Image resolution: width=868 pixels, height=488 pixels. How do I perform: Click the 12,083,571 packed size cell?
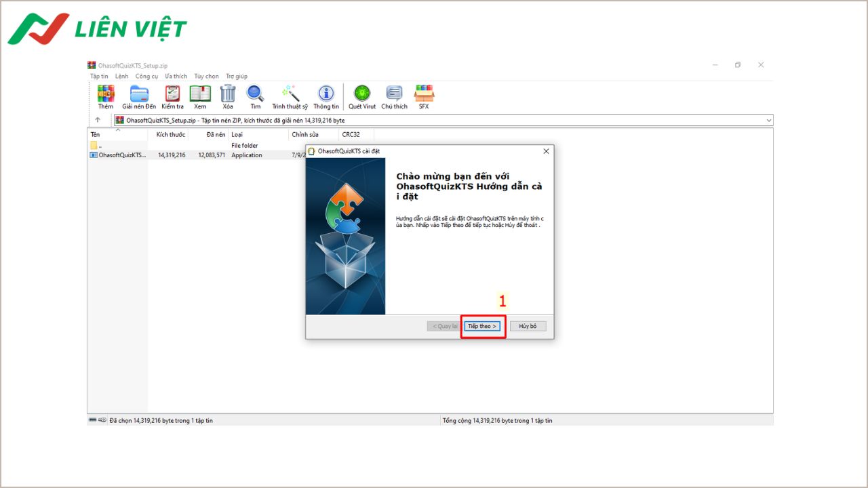tap(212, 155)
